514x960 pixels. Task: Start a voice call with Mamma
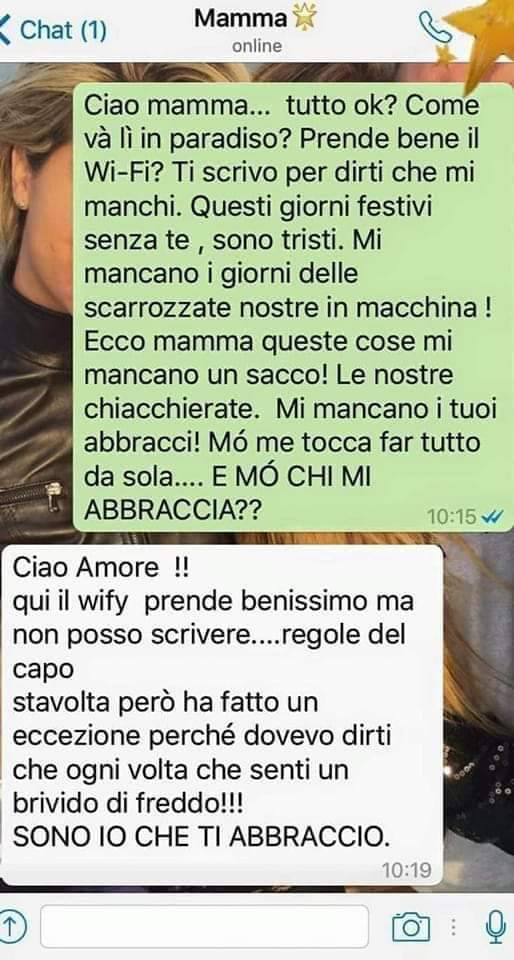click(x=435, y=27)
